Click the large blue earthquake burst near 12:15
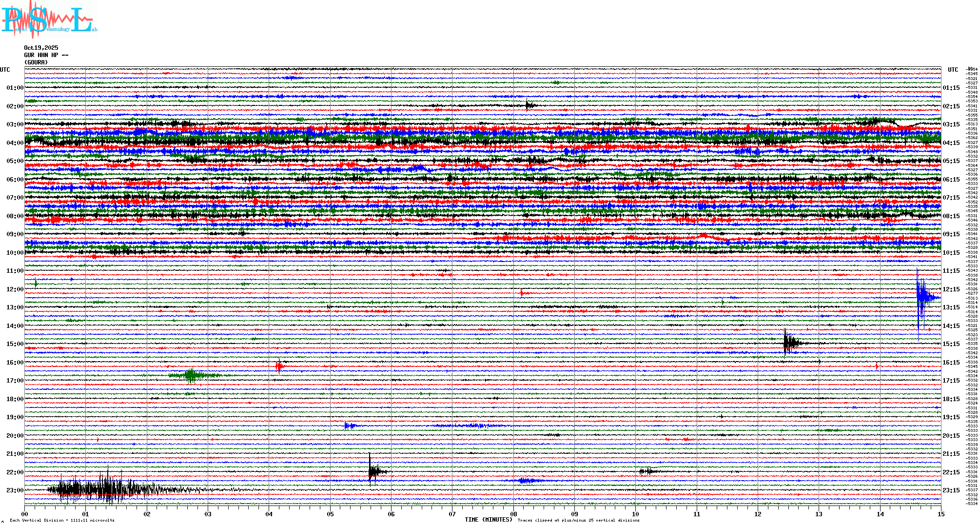The width and height of the screenshot is (980, 527). pyautogui.click(x=922, y=297)
